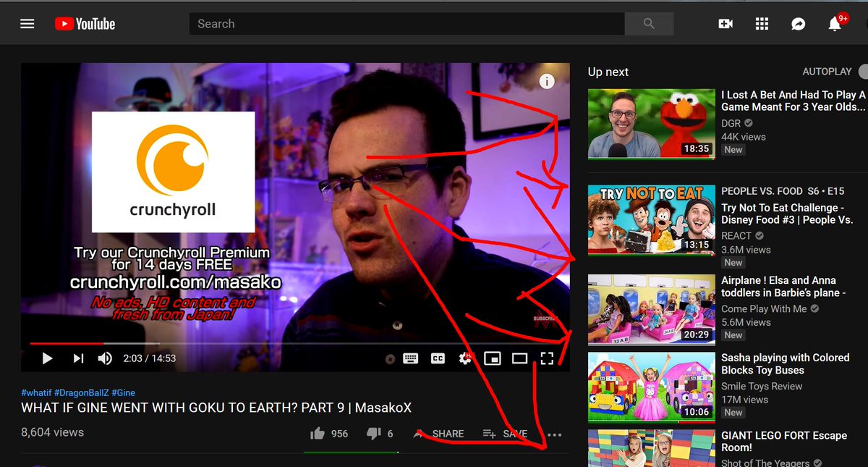Open the hamburger guide menu
Image resolution: width=868 pixels, height=467 pixels.
[x=27, y=24]
